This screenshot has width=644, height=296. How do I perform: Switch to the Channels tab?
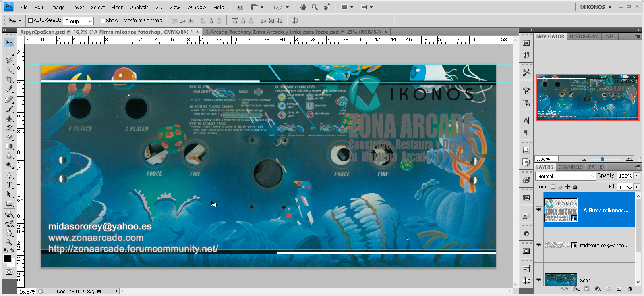[570, 167]
